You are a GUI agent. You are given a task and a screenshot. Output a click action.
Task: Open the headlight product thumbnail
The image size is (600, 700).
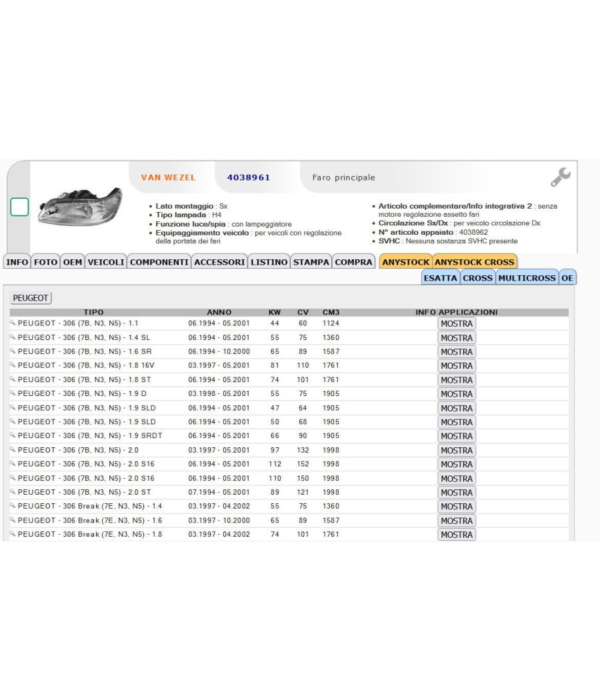[x=80, y=207]
